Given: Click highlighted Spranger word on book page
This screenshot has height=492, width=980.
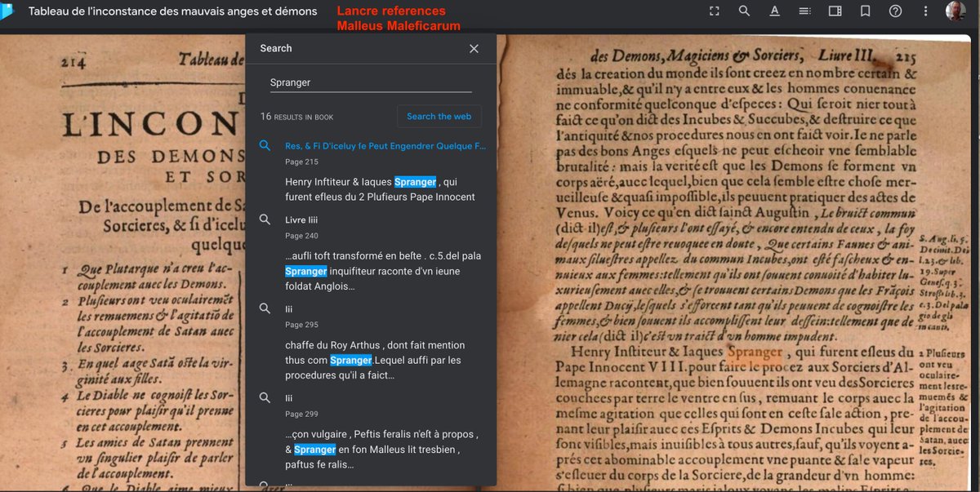Looking at the screenshot, I should point(755,352).
